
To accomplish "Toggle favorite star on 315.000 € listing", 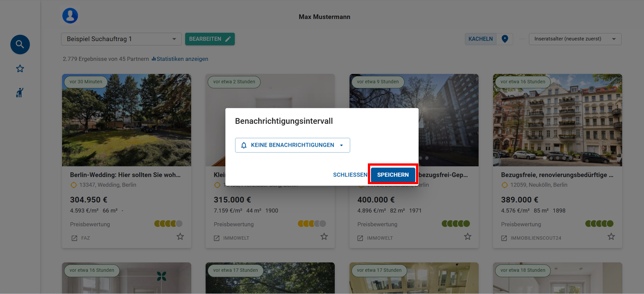I will click(324, 237).
